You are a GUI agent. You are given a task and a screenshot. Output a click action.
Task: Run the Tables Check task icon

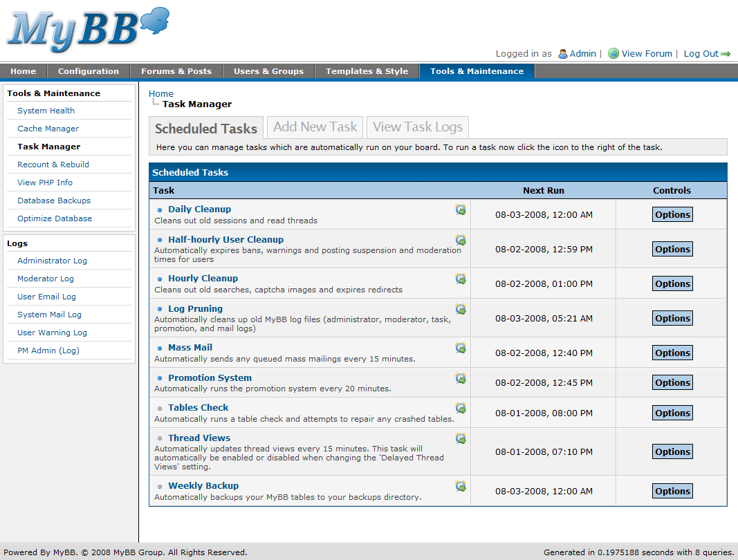(x=461, y=408)
